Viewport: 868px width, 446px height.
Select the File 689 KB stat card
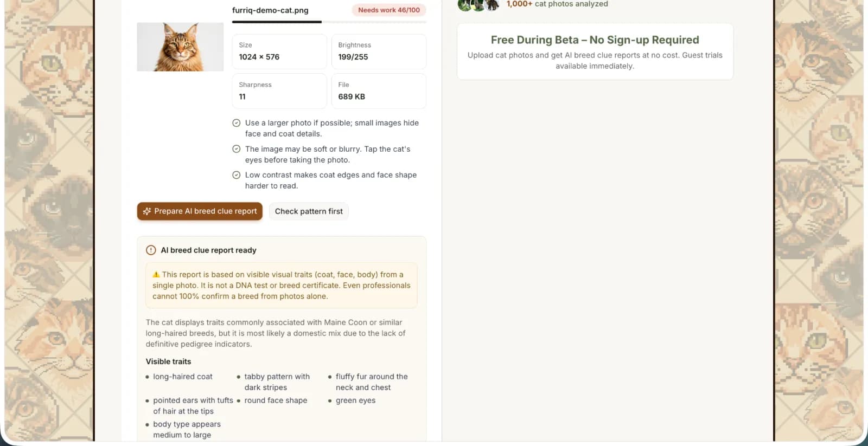click(x=379, y=91)
